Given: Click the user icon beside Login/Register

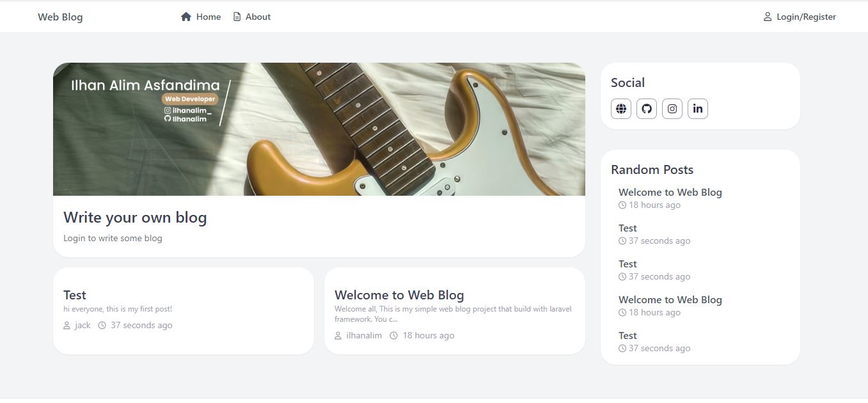Looking at the screenshot, I should (x=768, y=17).
